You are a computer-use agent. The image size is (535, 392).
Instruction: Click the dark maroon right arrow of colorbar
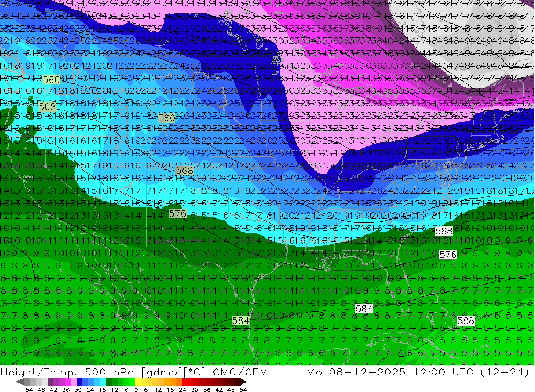(x=243, y=381)
